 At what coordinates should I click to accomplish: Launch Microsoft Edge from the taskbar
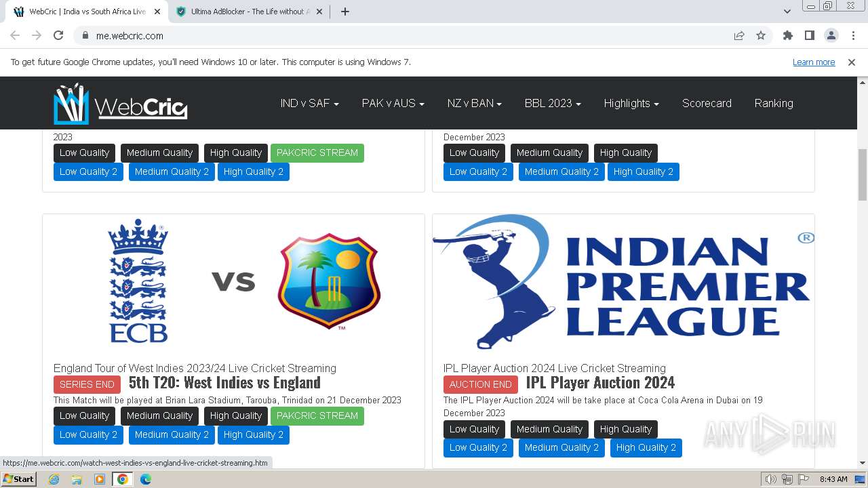coord(146,479)
